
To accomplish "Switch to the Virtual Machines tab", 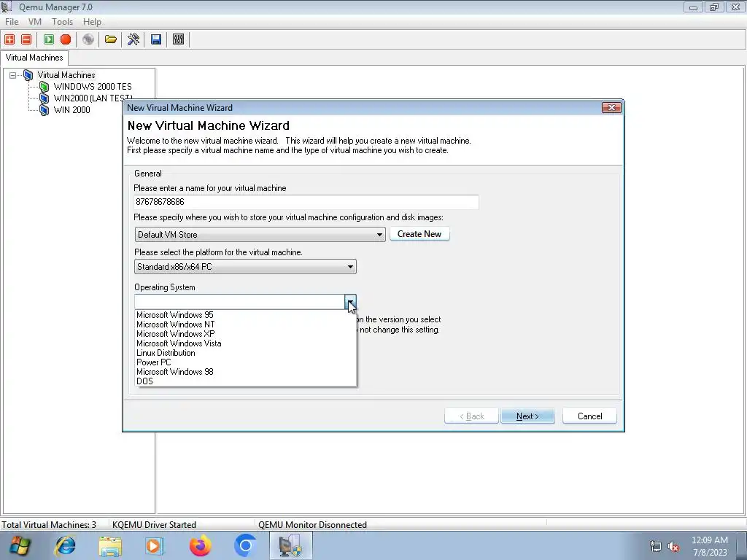I will (34, 58).
